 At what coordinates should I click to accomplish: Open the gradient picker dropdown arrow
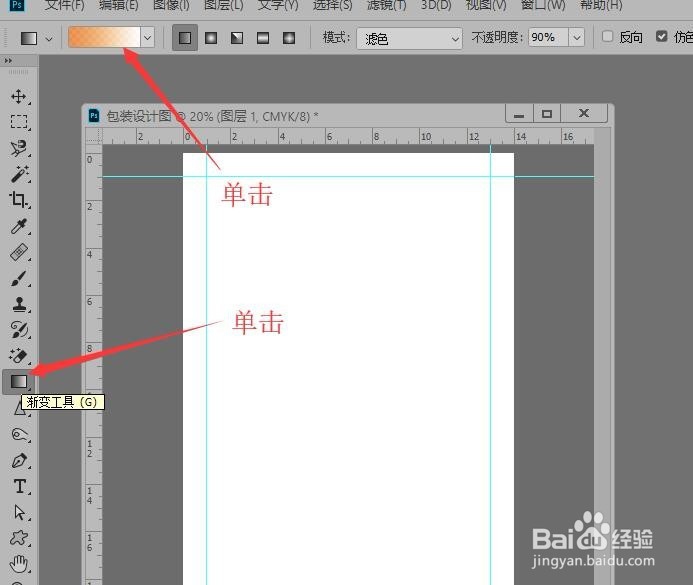147,38
